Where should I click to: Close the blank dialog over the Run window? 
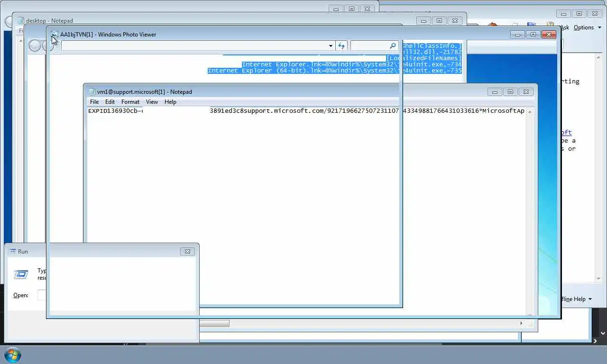[x=187, y=251]
